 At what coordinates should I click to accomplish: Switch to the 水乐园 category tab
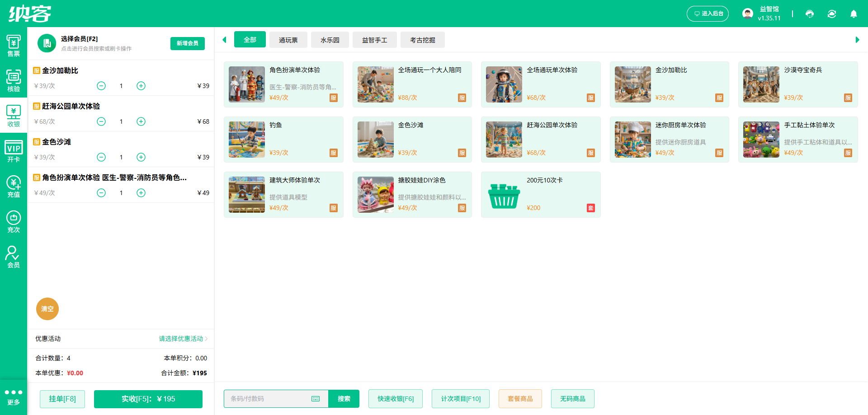pos(330,40)
